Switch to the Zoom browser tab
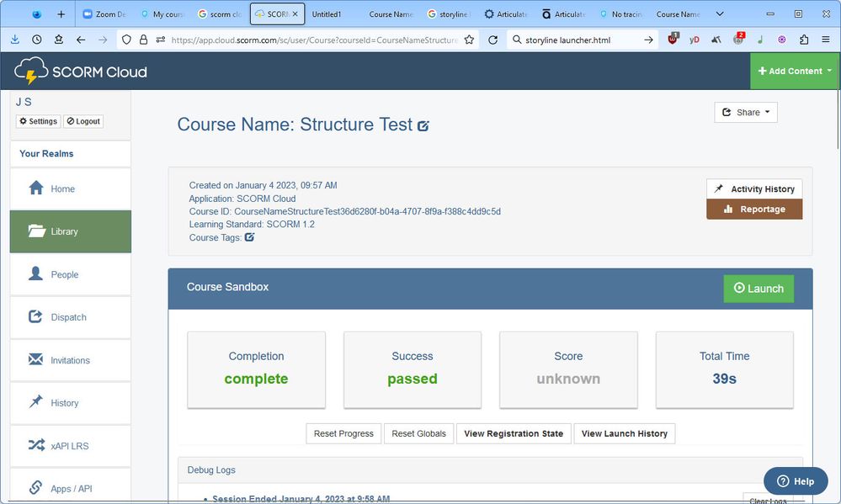Screen dimensions: 841x504 [x=104, y=14]
